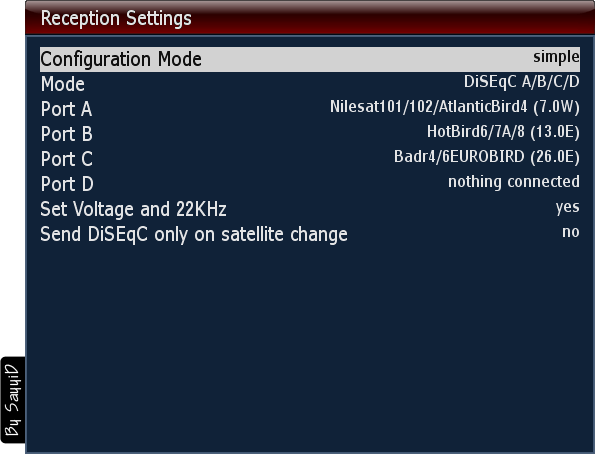Click the Reception Settings title bar
Viewport: 595px width, 454px height.
pyautogui.click(x=310, y=18)
